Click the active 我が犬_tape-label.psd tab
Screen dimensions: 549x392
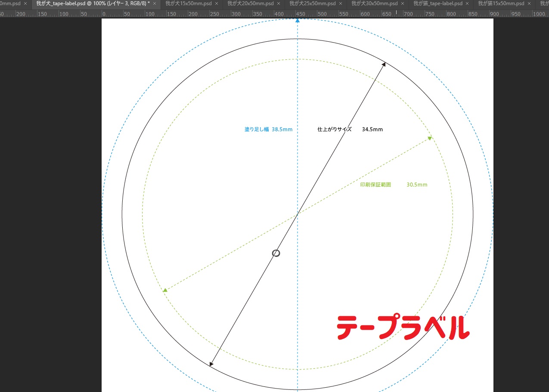93,3
